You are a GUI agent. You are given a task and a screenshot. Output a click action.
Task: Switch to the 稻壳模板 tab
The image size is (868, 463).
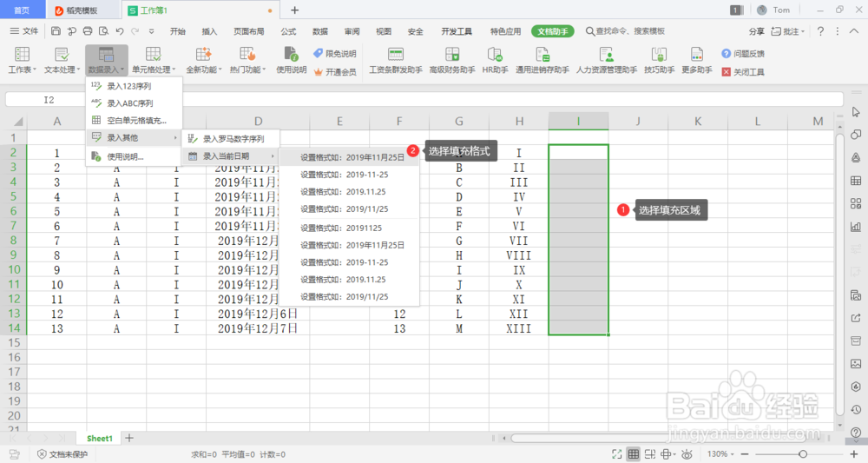tap(82, 10)
